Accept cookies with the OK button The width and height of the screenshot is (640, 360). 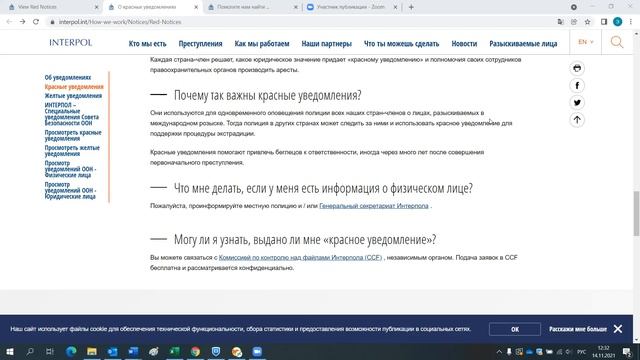point(515,329)
